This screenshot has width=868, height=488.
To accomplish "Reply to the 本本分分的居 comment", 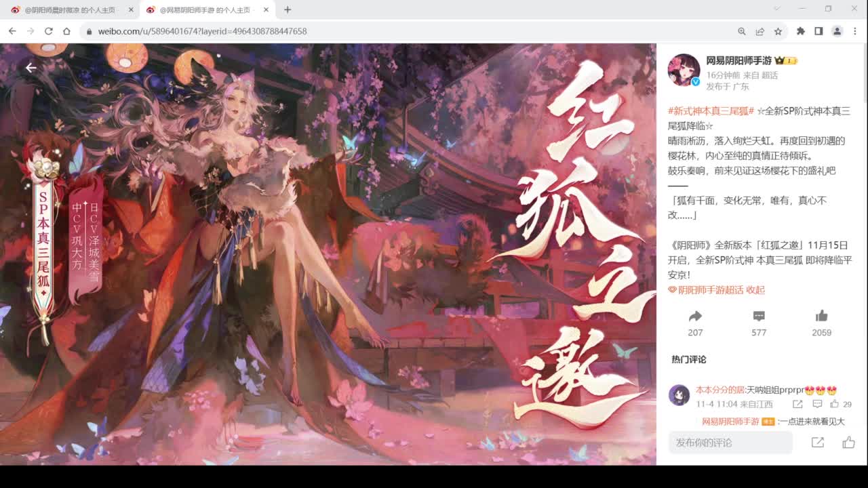I will click(817, 404).
